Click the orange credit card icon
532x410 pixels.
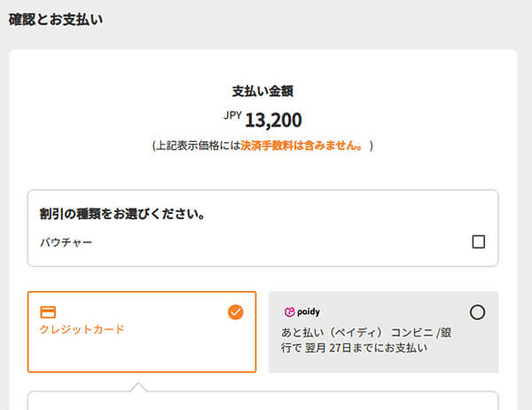point(49,311)
